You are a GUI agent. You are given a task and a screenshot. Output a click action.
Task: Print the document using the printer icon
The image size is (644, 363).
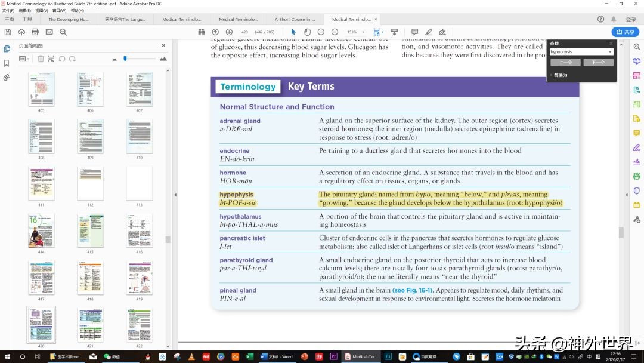click(35, 32)
